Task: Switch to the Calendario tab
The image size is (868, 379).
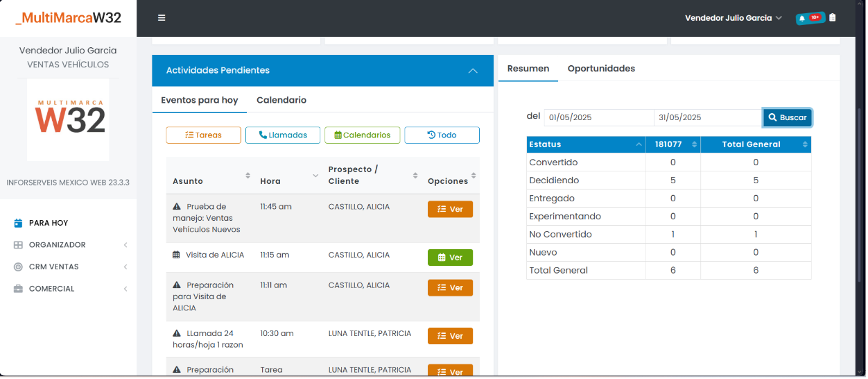Action: click(x=281, y=100)
